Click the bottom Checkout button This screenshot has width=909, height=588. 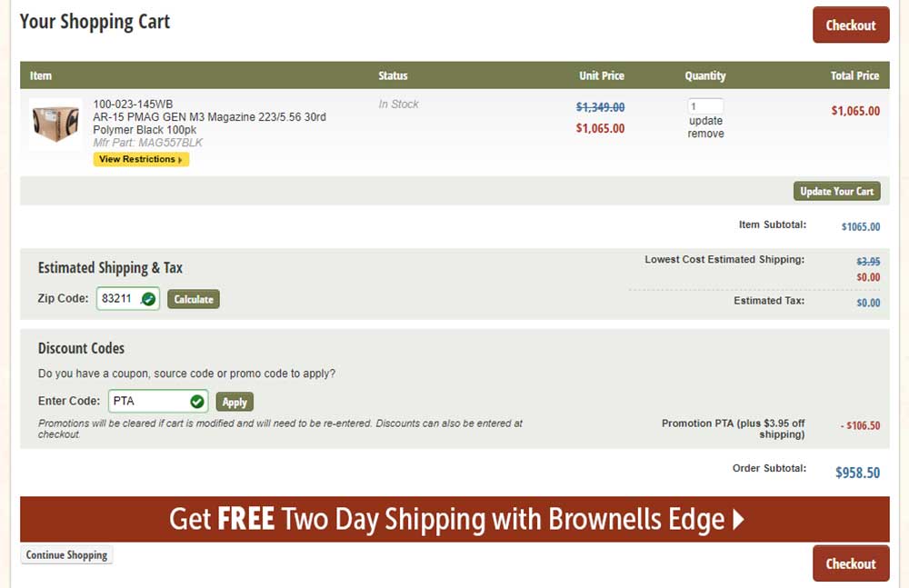[850, 563]
